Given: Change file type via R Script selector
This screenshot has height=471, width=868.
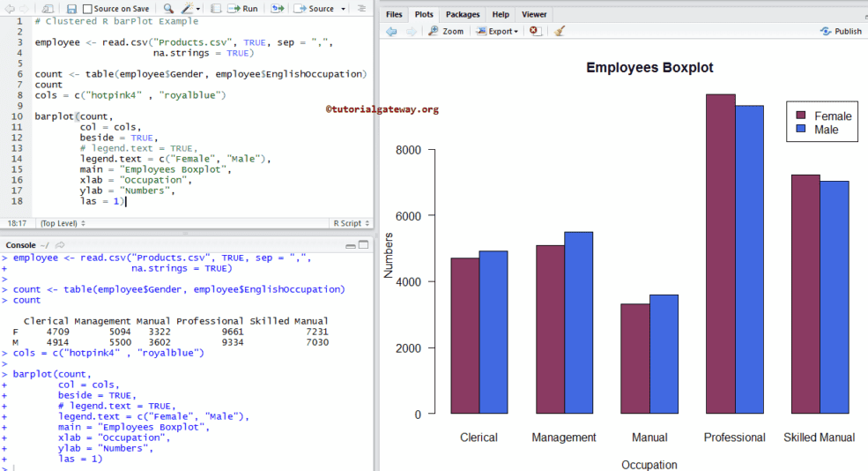Looking at the screenshot, I should 352,223.
